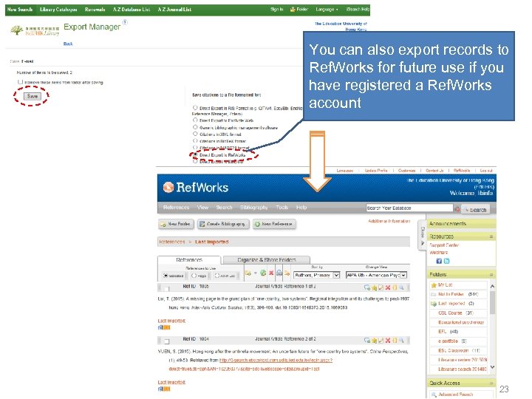Click the Close sidebar tab
Viewport: 532px width, 399px height.
point(423,235)
